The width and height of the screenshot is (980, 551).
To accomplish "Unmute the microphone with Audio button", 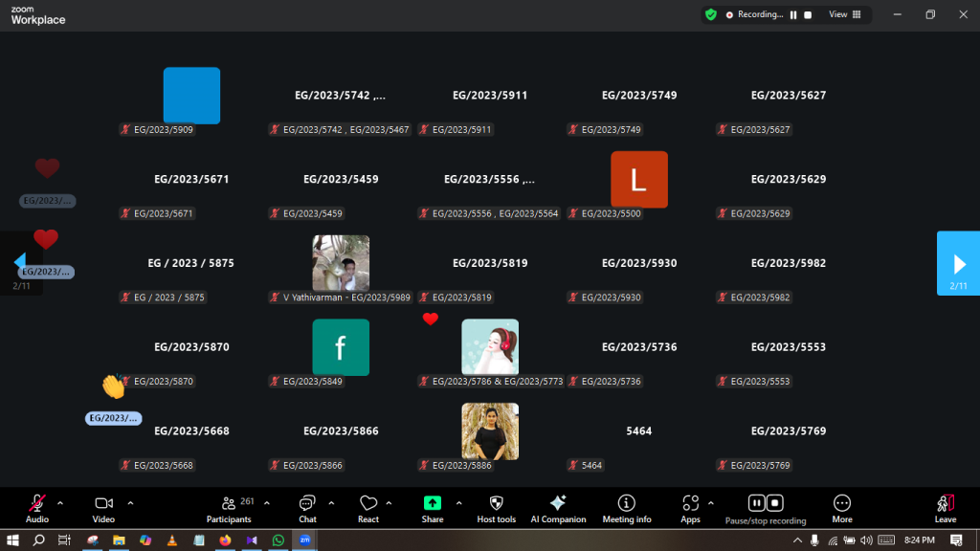I will [37, 503].
